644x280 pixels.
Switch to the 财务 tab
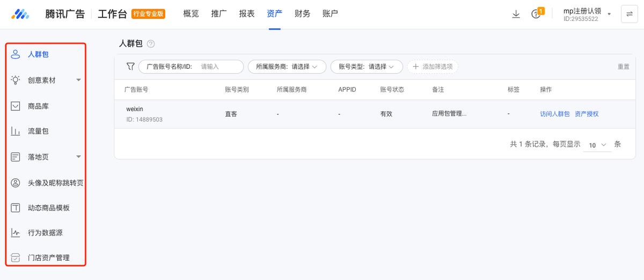303,14
